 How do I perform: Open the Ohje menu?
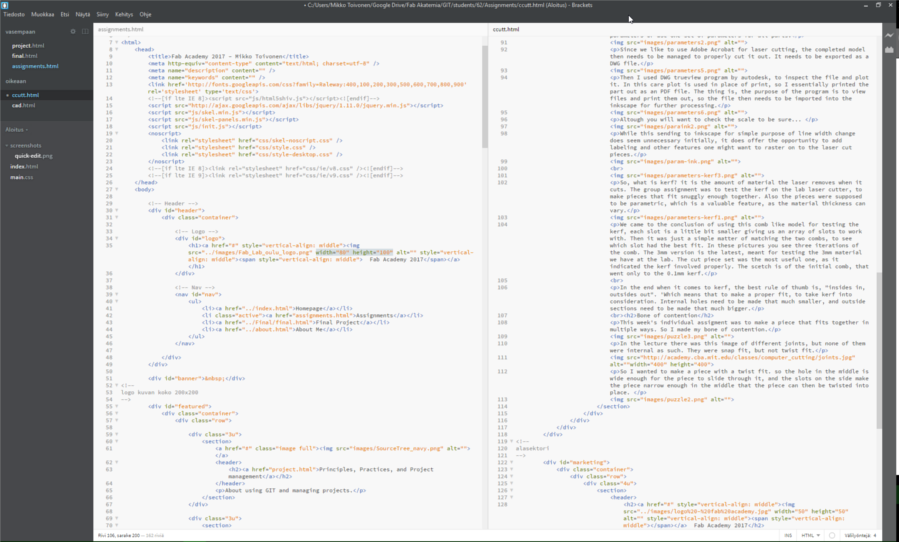[146, 14]
